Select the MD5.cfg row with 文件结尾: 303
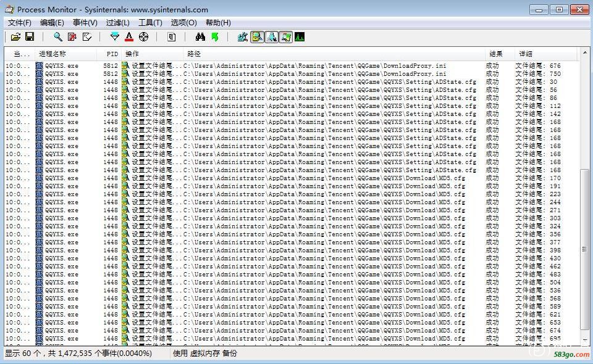 tap(291, 218)
